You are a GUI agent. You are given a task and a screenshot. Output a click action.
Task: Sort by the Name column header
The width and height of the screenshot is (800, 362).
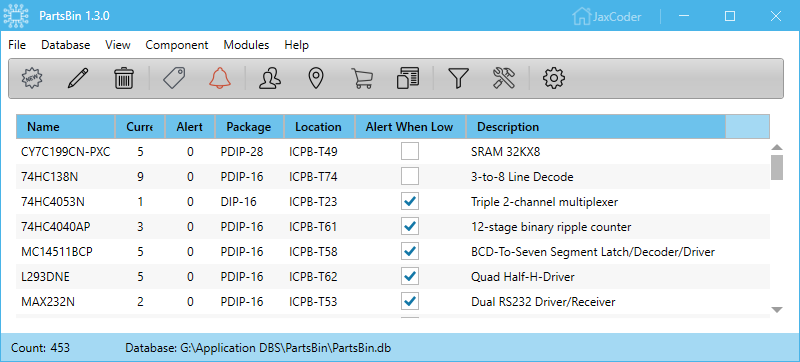point(65,126)
